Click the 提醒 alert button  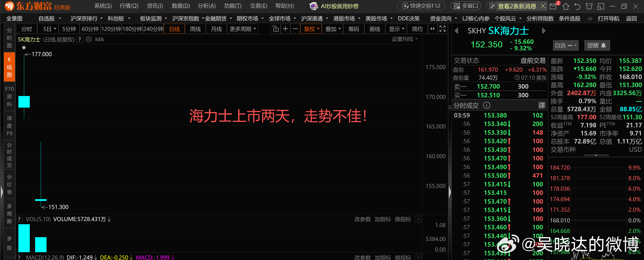597,45
